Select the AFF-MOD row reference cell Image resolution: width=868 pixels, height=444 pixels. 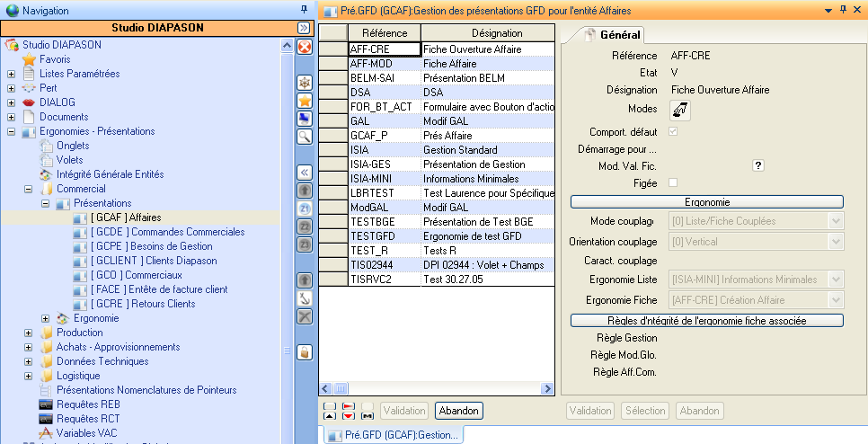[385, 64]
